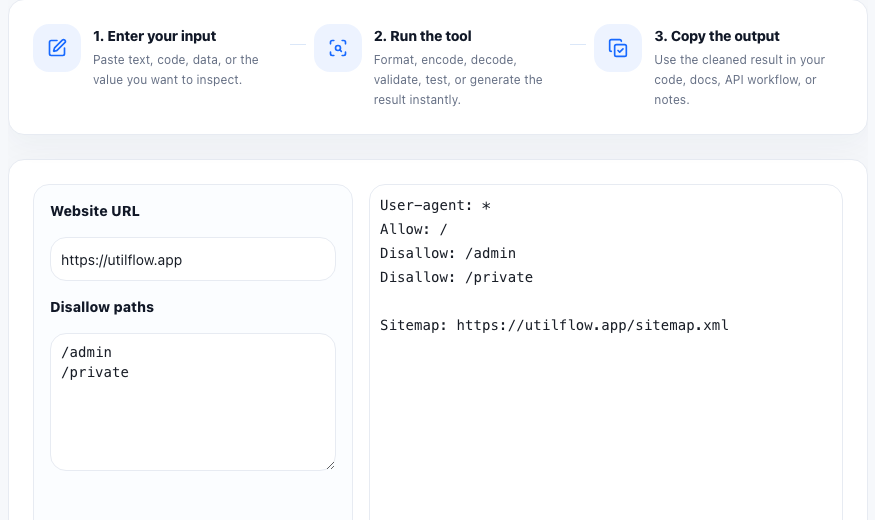Click the 'Disallow: /admin' output line

click(x=448, y=253)
